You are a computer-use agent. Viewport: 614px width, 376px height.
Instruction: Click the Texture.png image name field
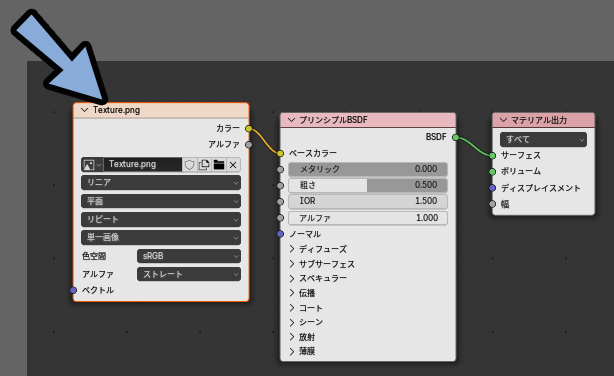pos(143,164)
